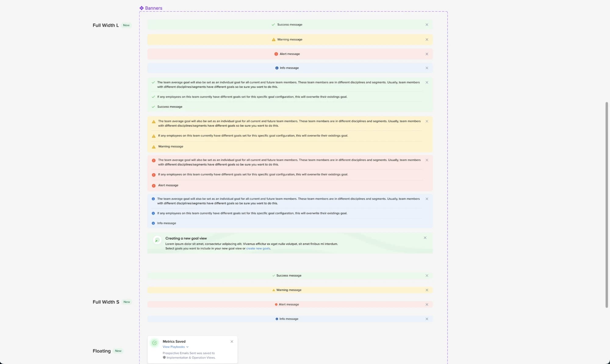This screenshot has height=364, width=610.
Task: Close the multi-line red alert banner
Action: pyautogui.click(x=427, y=160)
